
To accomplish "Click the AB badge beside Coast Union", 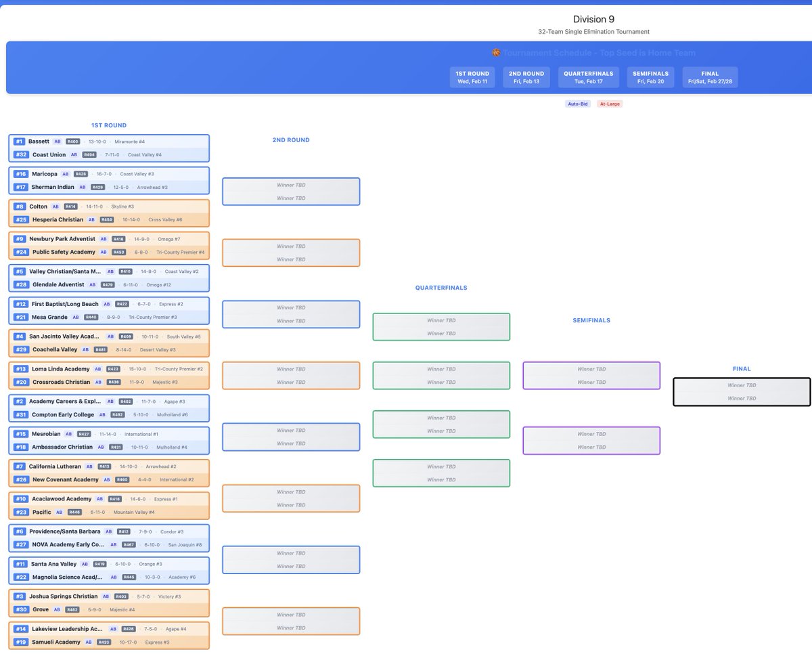I will (74, 154).
